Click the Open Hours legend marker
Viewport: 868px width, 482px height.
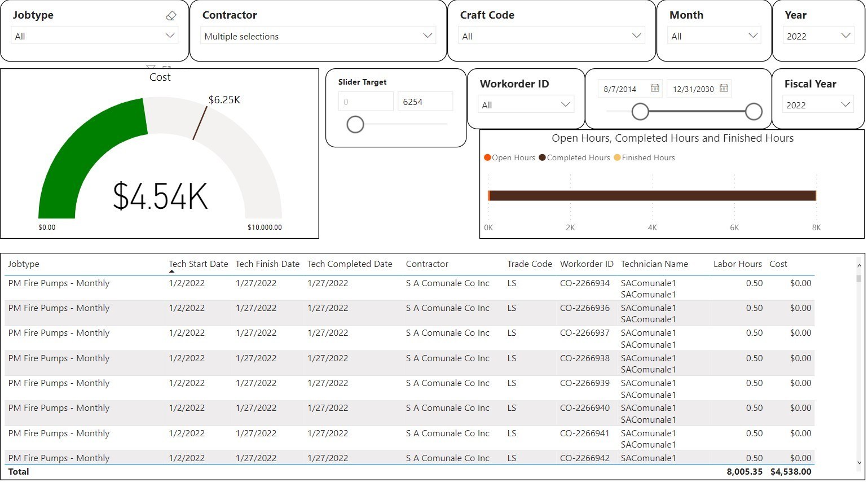487,157
